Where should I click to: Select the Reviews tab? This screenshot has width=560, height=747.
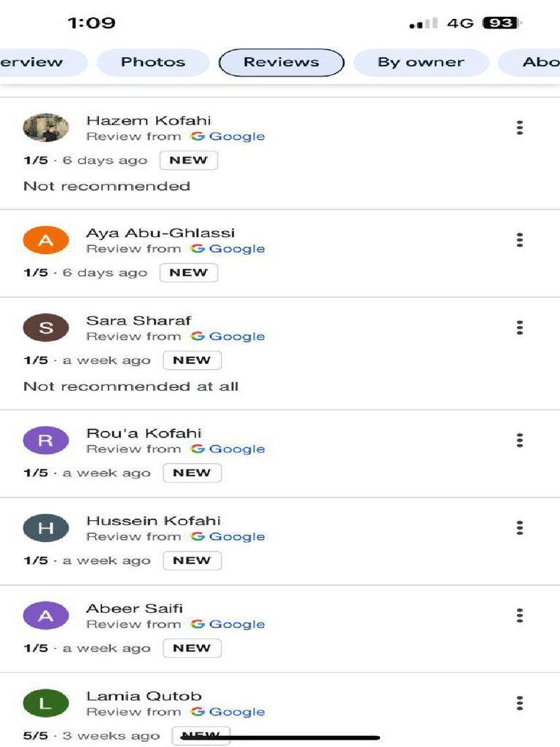tap(281, 62)
